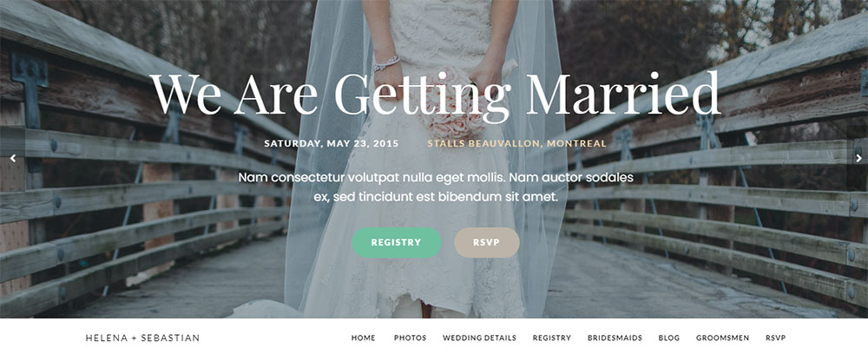Click the Nam consectetur volutpat paragraph
This screenshot has width=868, height=354.
pos(436,187)
